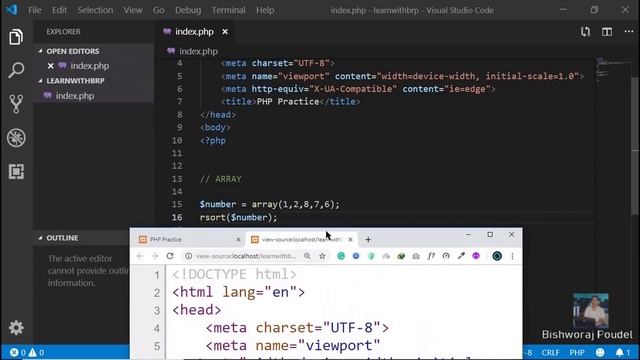Open the browser profile avatar
Viewport: 640px width, 360px height.
pos(497,256)
